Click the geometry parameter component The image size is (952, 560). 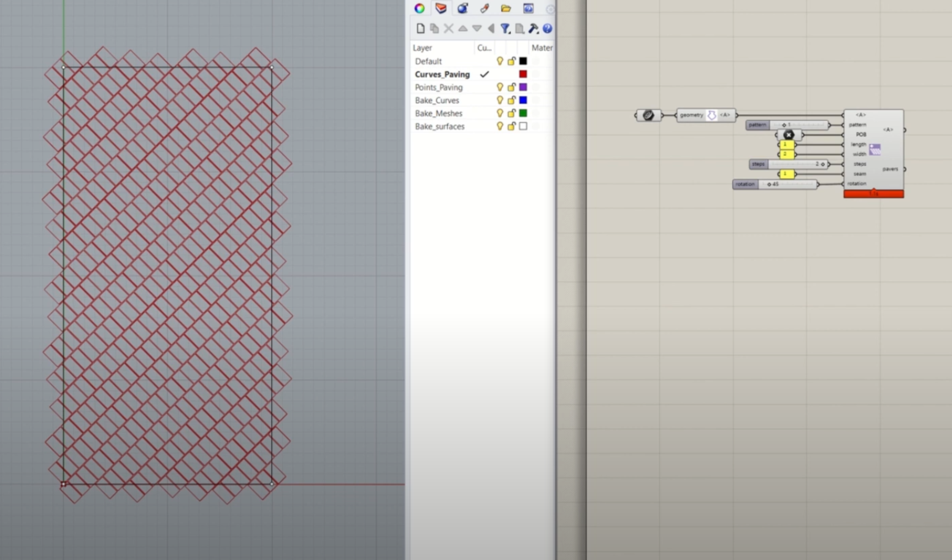coord(705,115)
